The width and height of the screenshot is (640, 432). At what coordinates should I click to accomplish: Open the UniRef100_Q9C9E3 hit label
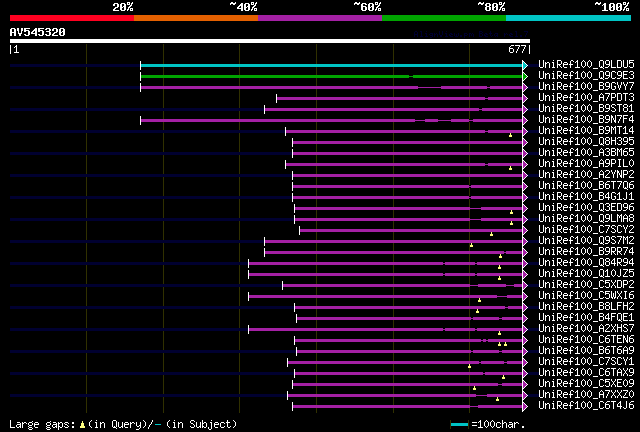click(586, 75)
